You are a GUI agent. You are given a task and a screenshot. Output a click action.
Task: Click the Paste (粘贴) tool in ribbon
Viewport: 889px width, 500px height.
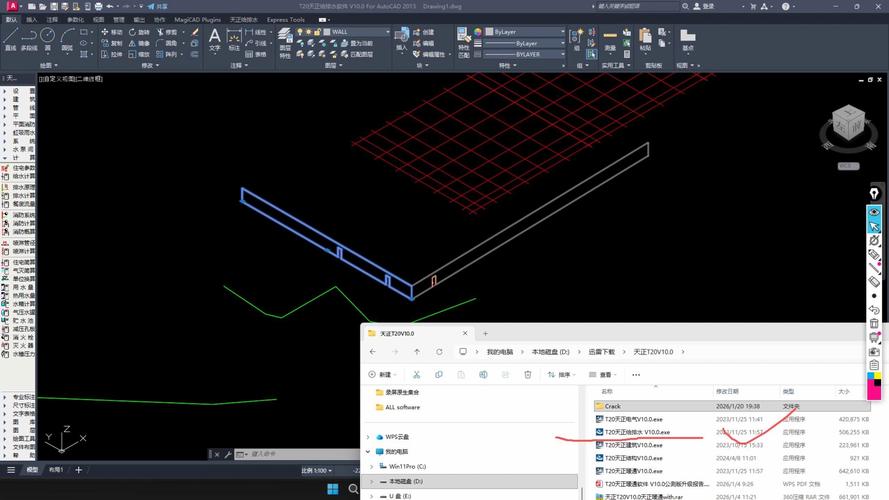click(x=645, y=39)
